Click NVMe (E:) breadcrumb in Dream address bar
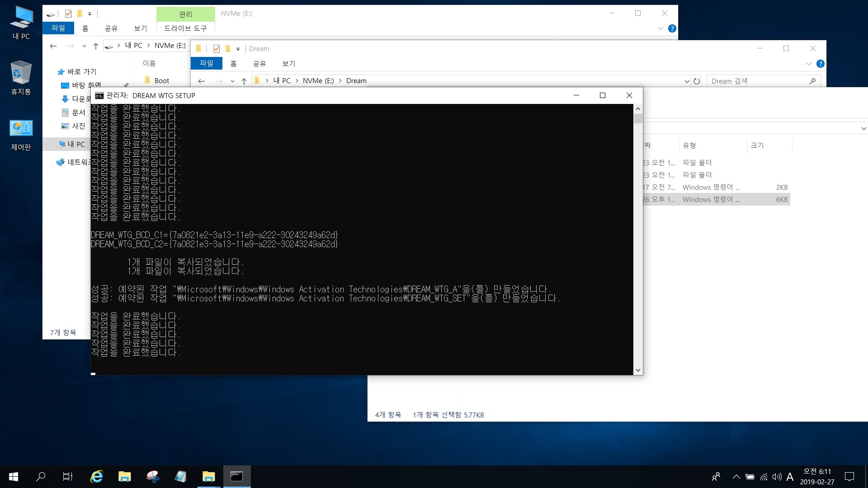The height and width of the screenshot is (488, 868). [318, 81]
